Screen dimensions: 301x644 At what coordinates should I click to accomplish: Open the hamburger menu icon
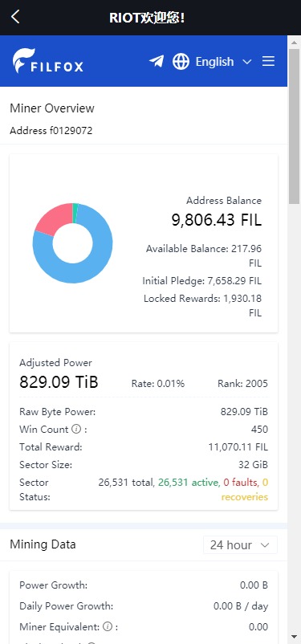click(269, 61)
